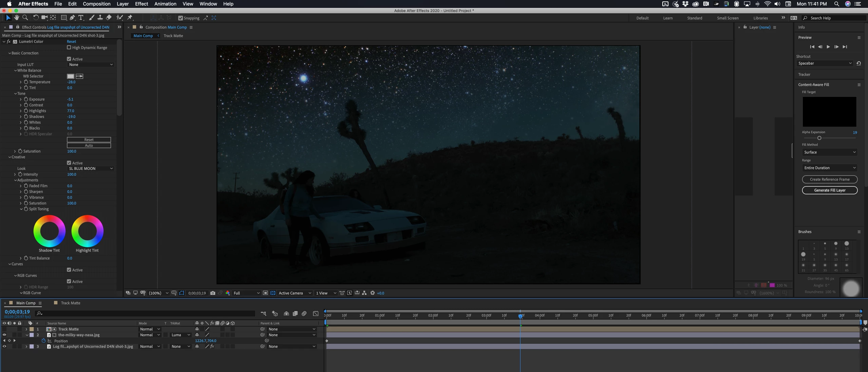Select the Roto Brush tool
Screen dimensions: 868x372
(x=119, y=18)
